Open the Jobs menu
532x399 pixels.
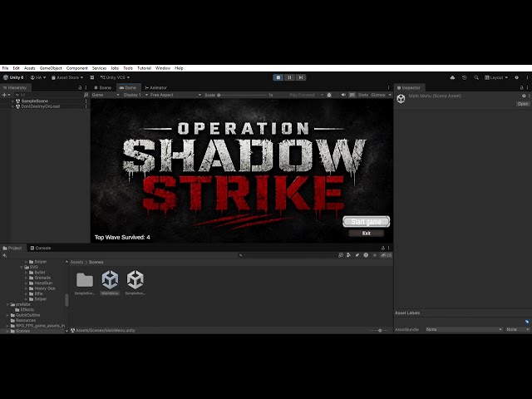pos(115,68)
